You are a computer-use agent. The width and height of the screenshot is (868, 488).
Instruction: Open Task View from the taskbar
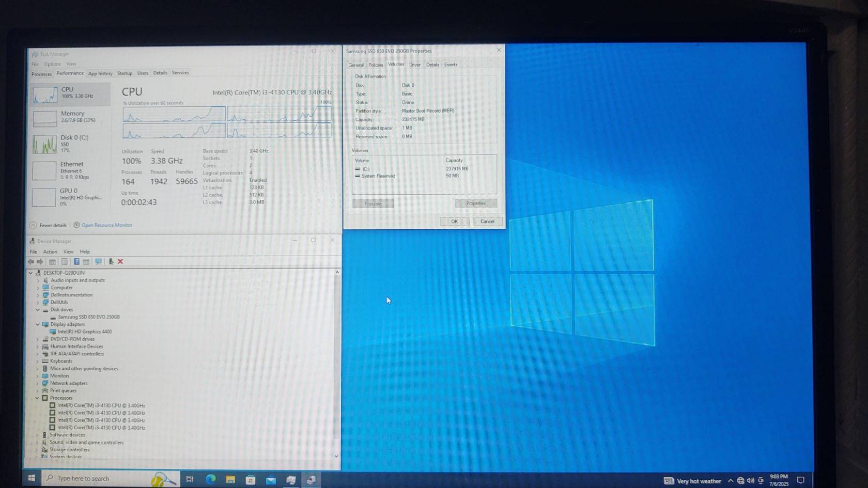[190, 479]
